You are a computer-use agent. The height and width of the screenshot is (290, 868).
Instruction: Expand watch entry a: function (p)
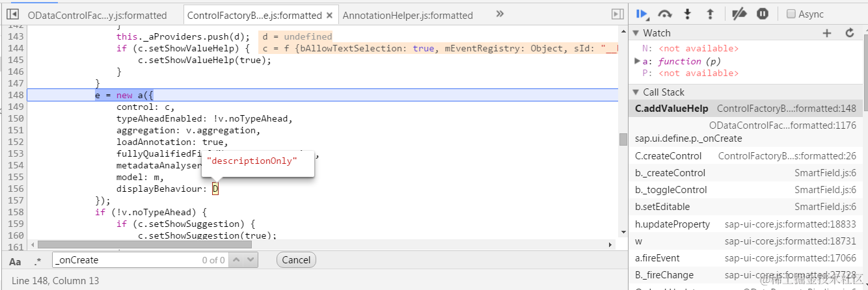point(637,61)
